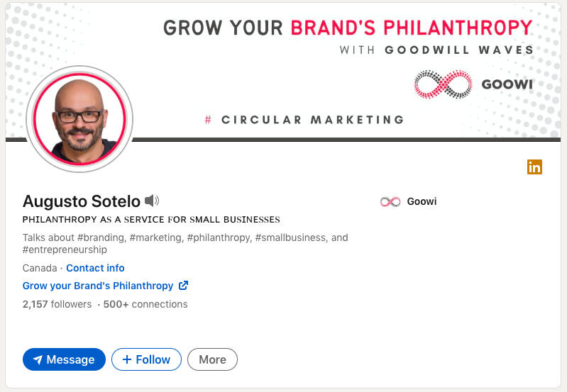Viewport: 567px width, 392px height.
Task: View the 2,157 followers count
Action: [57, 304]
